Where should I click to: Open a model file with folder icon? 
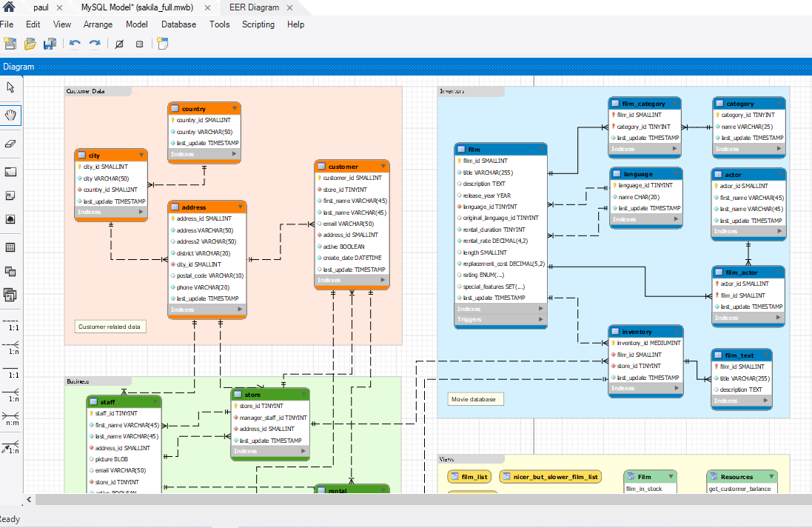[30, 44]
